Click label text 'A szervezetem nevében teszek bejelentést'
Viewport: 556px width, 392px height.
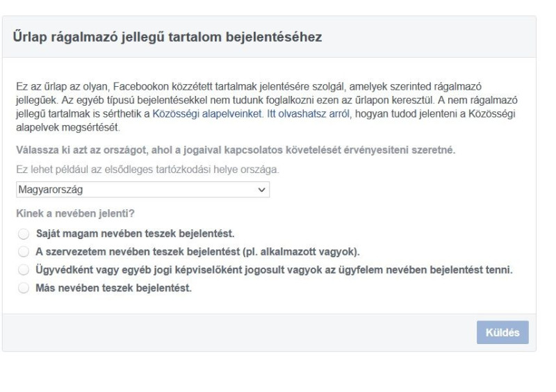pyautogui.click(x=138, y=252)
